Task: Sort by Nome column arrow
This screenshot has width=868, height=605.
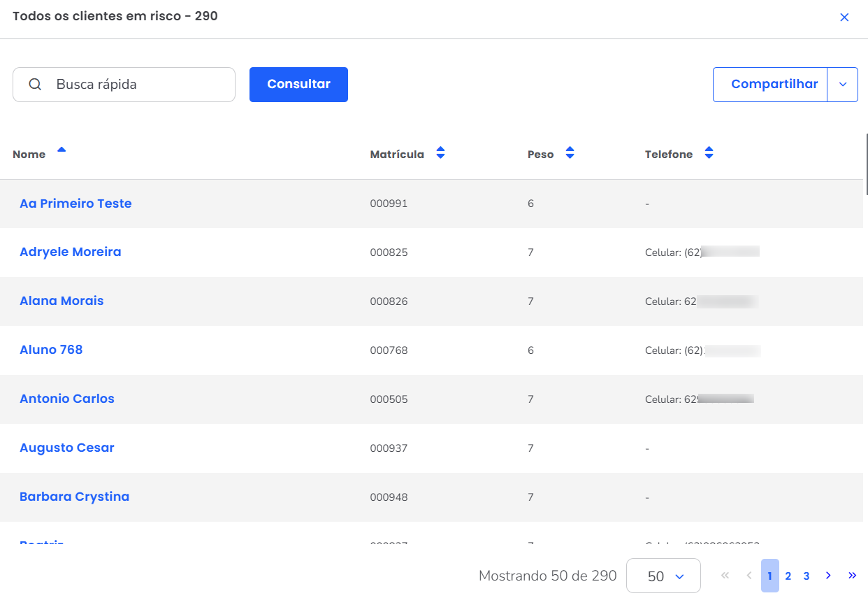Action: pyautogui.click(x=62, y=150)
